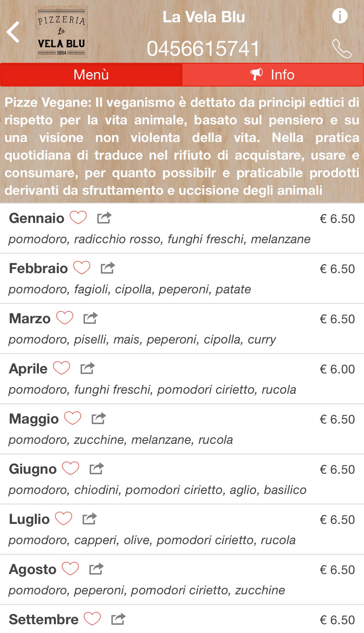Switch to the Info tab
The height and width of the screenshot is (633, 364).
pyautogui.click(x=273, y=75)
